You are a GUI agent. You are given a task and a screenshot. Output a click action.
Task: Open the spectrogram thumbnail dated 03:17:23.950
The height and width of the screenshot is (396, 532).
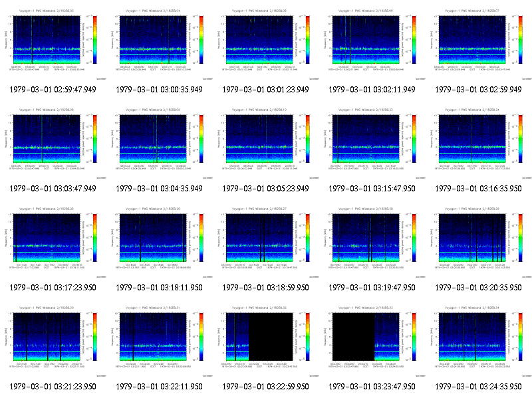pos(53,241)
